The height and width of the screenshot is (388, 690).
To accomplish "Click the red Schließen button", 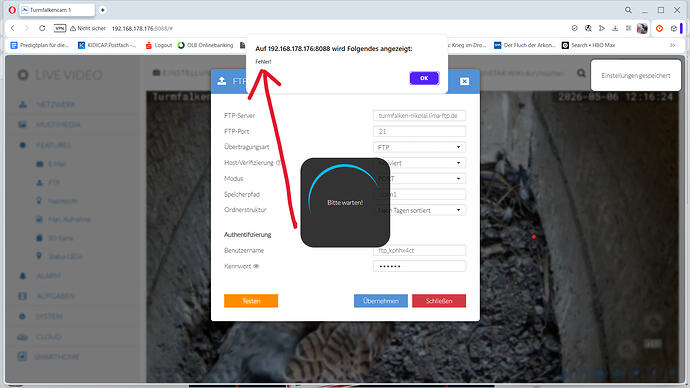I will [x=439, y=301].
